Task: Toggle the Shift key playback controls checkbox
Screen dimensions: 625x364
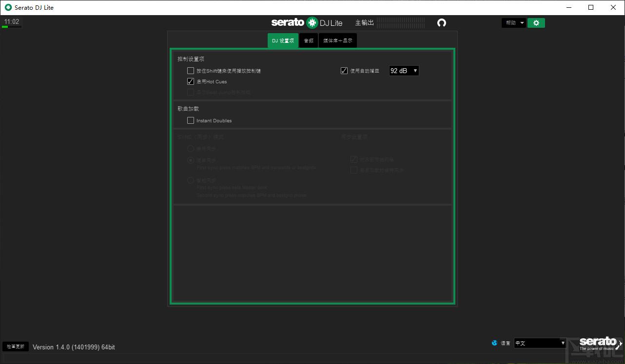Action: (191, 71)
